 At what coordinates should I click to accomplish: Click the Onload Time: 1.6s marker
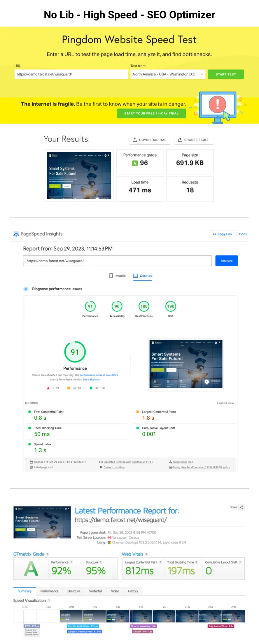(143, 632)
